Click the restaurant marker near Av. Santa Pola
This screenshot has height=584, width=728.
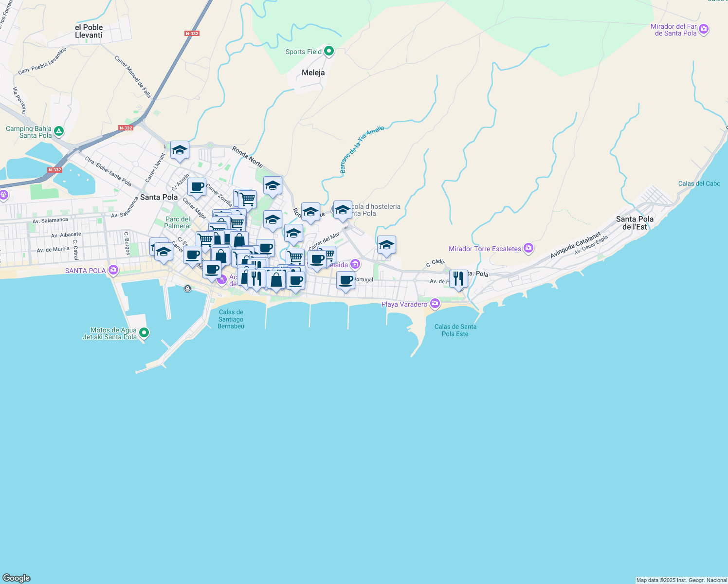[458, 278]
